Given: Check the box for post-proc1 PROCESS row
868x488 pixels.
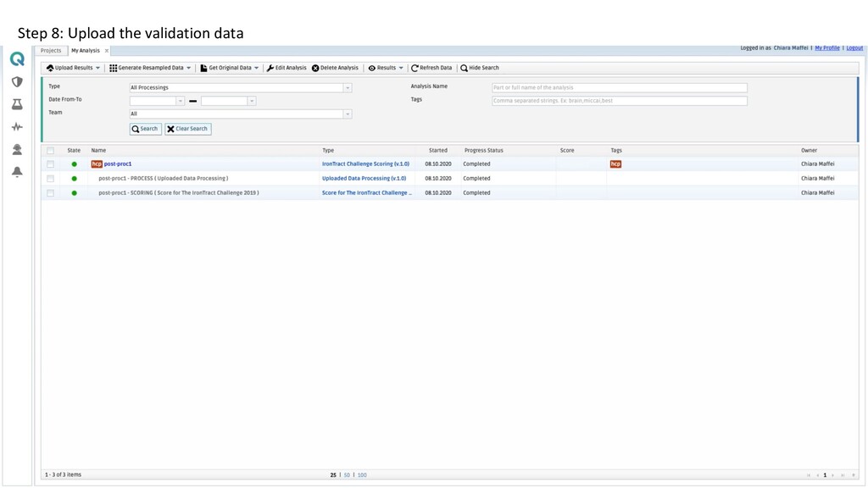Looking at the screenshot, I should 50,179.
